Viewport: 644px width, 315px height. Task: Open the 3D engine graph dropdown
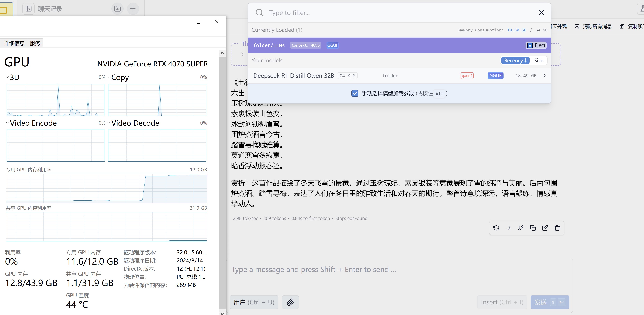pos(7,77)
